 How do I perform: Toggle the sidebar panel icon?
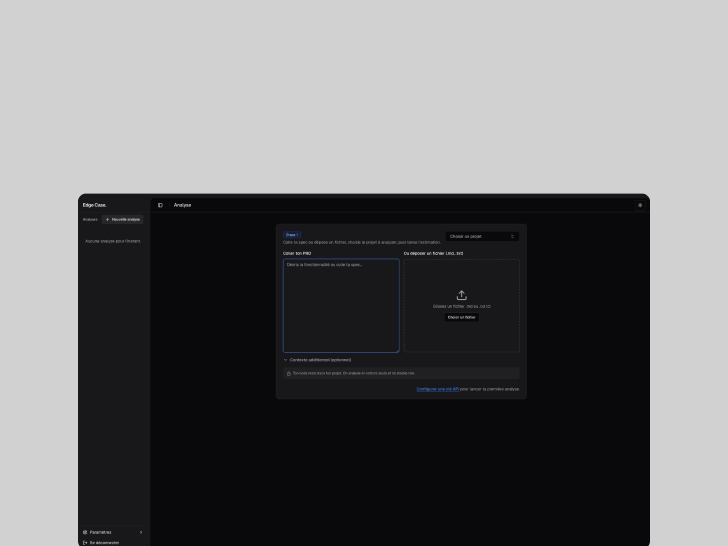click(x=160, y=205)
